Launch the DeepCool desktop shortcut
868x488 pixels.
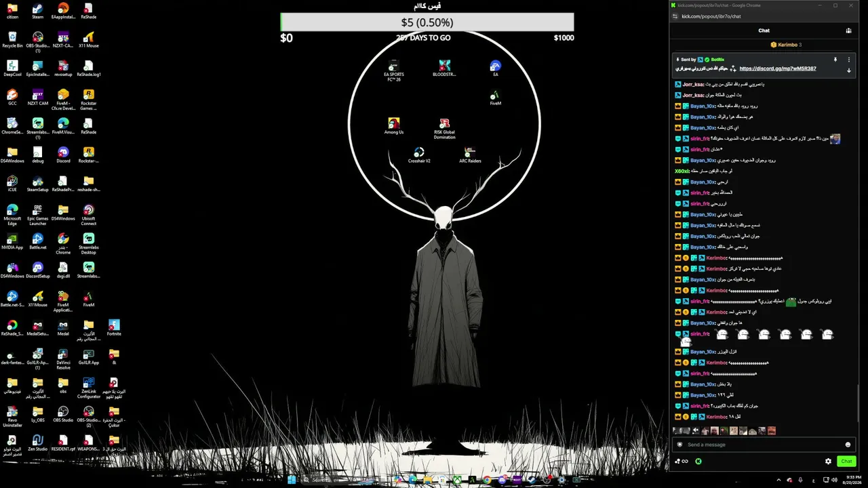pyautogui.click(x=12, y=69)
